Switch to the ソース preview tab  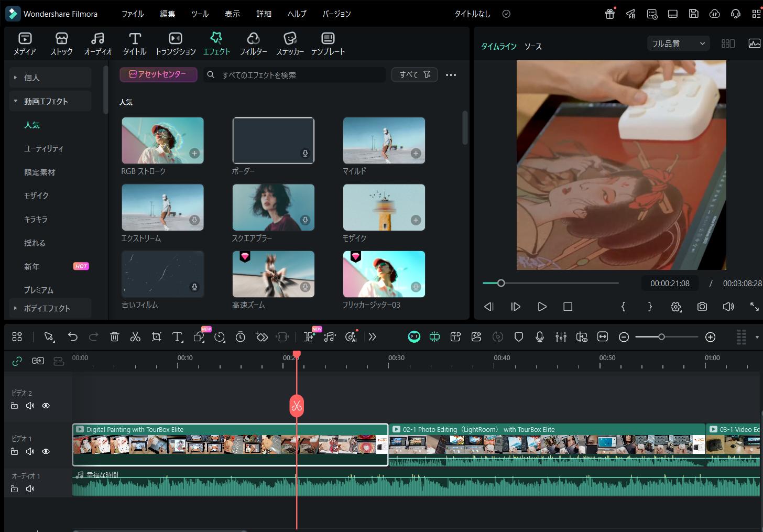[x=533, y=47]
